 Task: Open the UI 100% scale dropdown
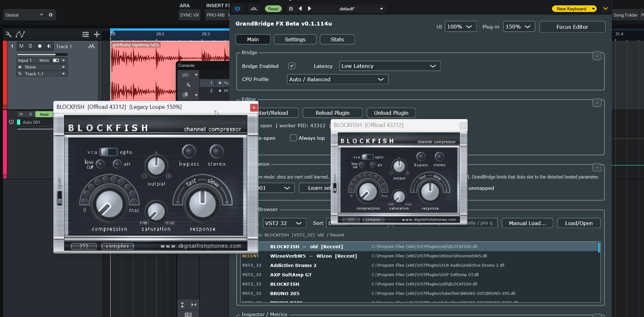(x=460, y=27)
